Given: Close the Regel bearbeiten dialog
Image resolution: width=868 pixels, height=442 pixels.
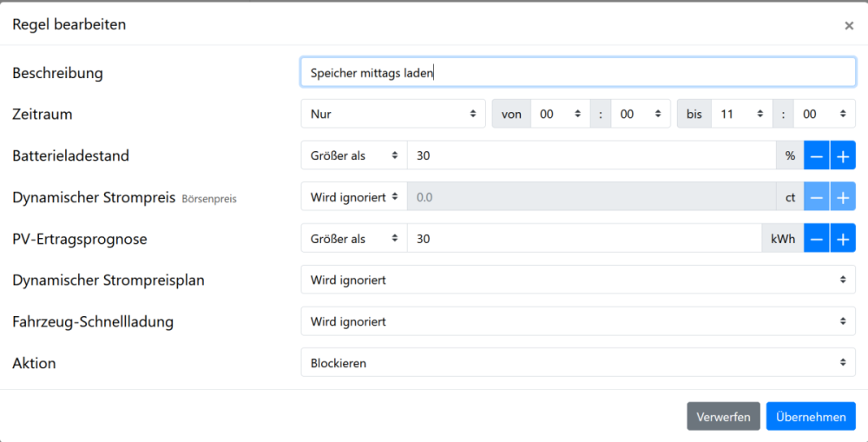Looking at the screenshot, I should point(849,25).
